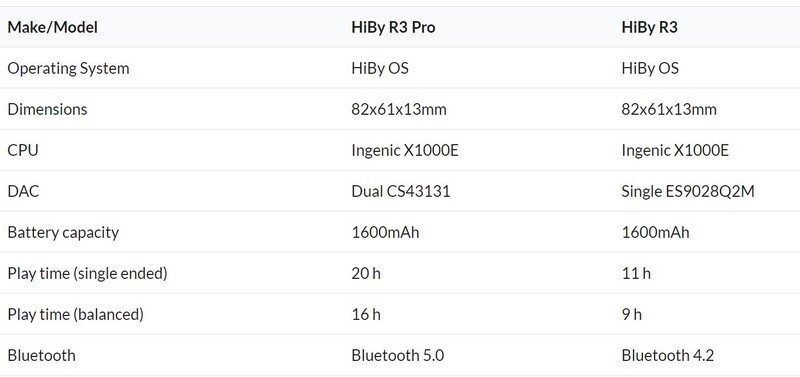This screenshot has width=800, height=377.
Task: Click the Make/Model header cell
Action: point(53,28)
